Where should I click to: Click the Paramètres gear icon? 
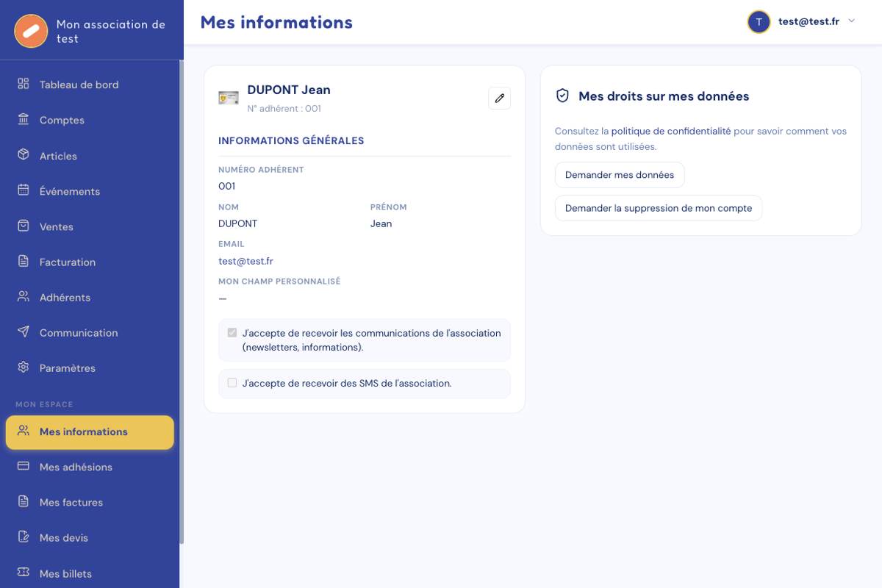pyautogui.click(x=24, y=367)
